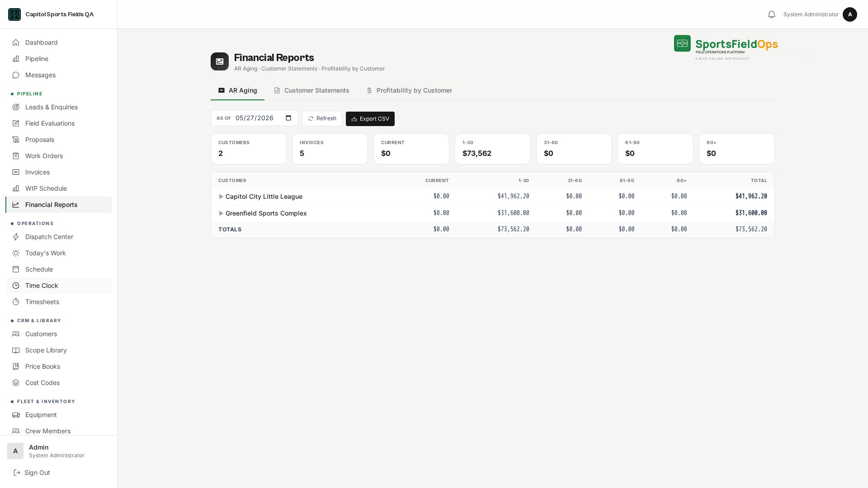Open Invoices label in the sidebar
The image size is (868, 488).
tap(38, 172)
